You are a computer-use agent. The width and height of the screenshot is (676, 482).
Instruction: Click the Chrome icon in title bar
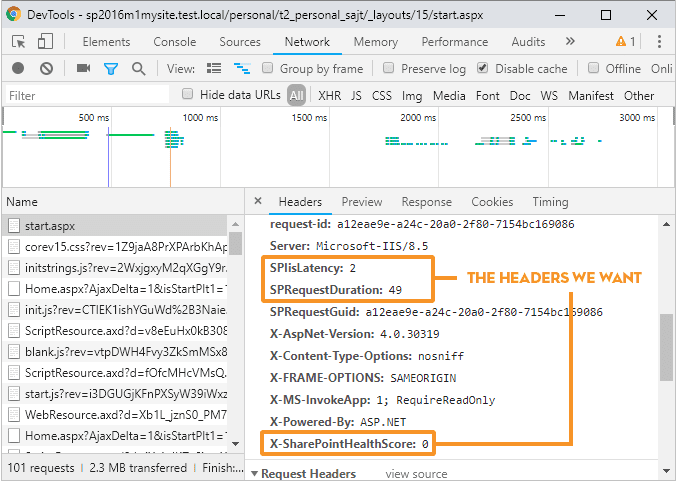(13, 15)
